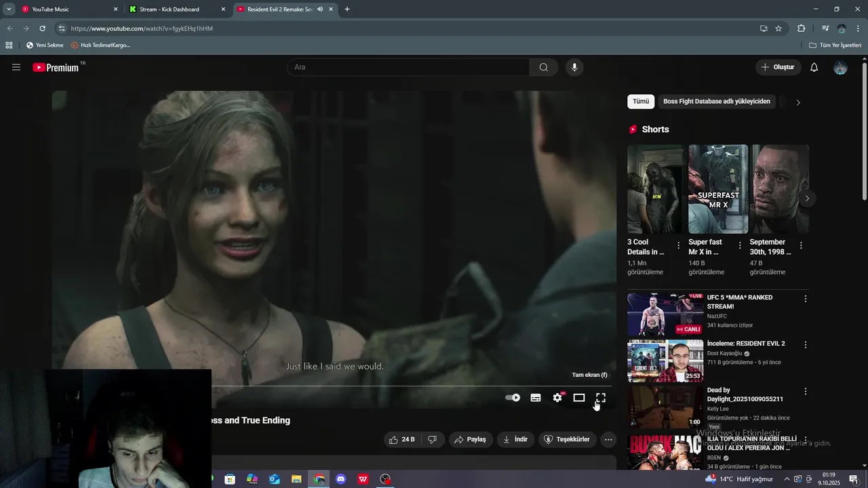This screenshot has width=868, height=488.
Task: Open options for '3 Cool Details' short
Action: click(678, 245)
